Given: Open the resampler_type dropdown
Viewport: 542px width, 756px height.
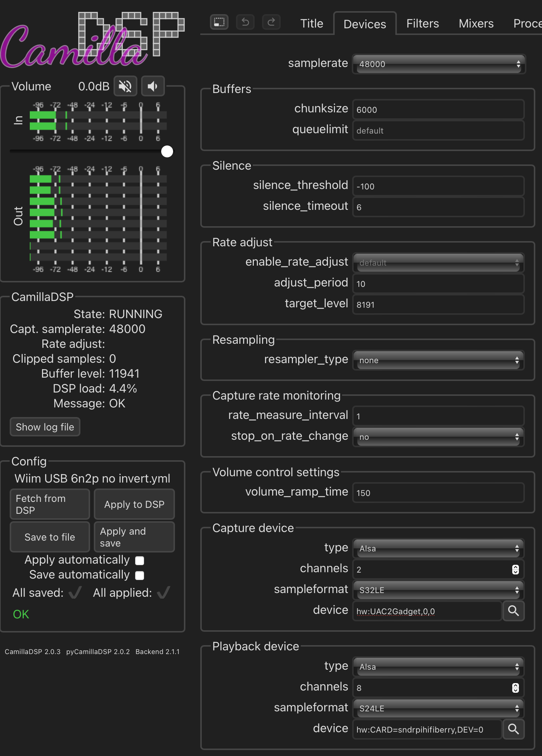Looking at the screenshot, I should coord(439,360).
